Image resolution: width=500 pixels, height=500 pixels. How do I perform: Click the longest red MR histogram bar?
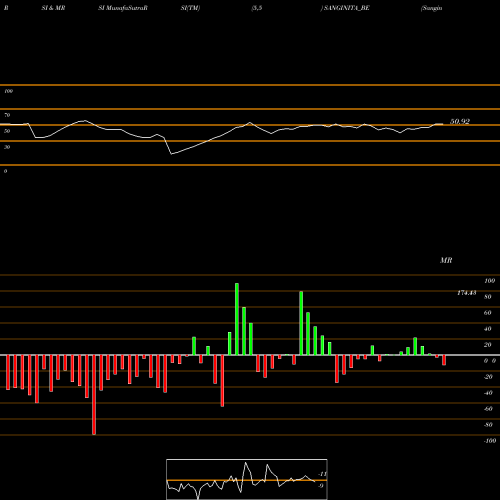[94, 395]
